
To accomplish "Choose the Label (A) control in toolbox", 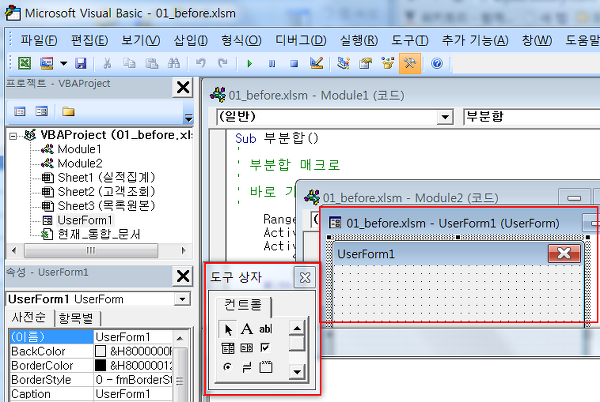I will click(247, 329).
